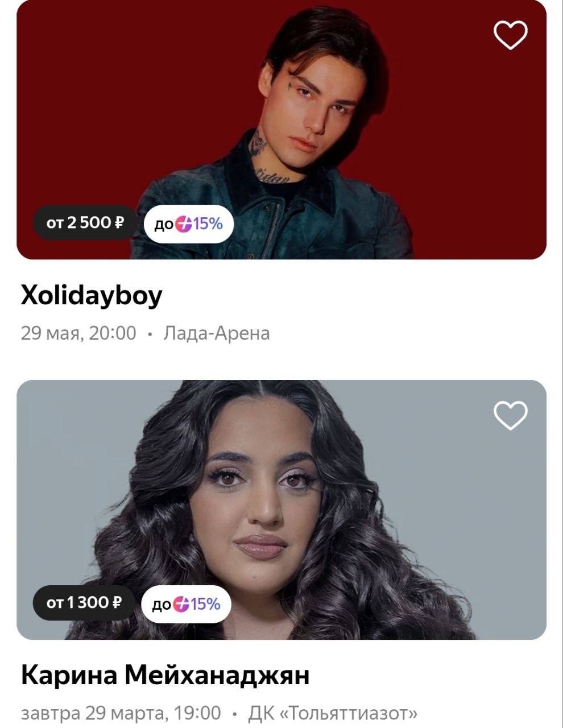This screenshot has width=563, height=728.
Task: Open the Карина Мейханаджян event title
Action: 165,676
